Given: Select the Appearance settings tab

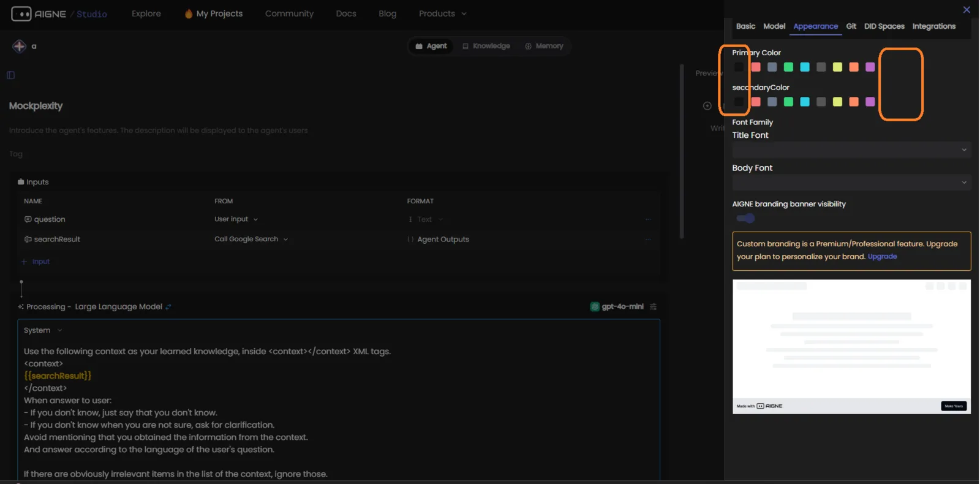Looking at the screenshot, I should click(x=815, y=26).
